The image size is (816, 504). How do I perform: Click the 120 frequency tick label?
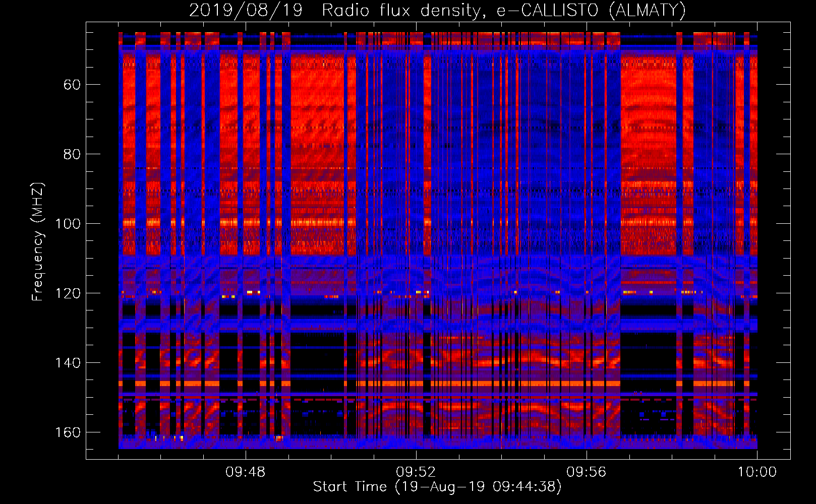point(68,293)
